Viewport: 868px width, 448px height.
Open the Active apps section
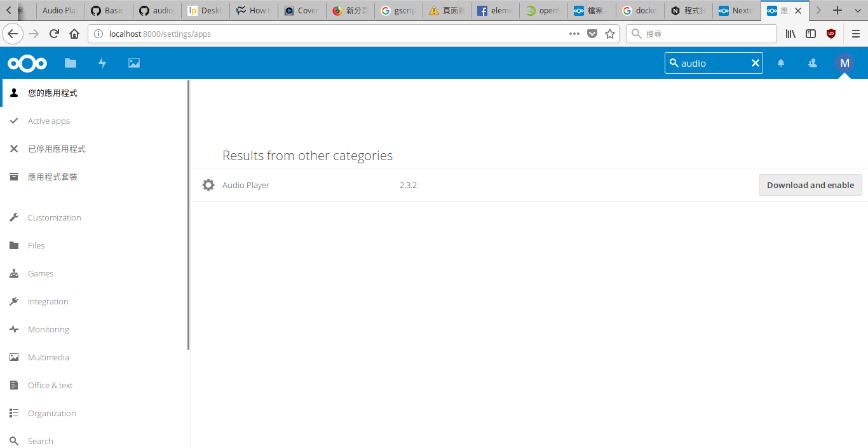pyautogui.click(x=48, y=121)
